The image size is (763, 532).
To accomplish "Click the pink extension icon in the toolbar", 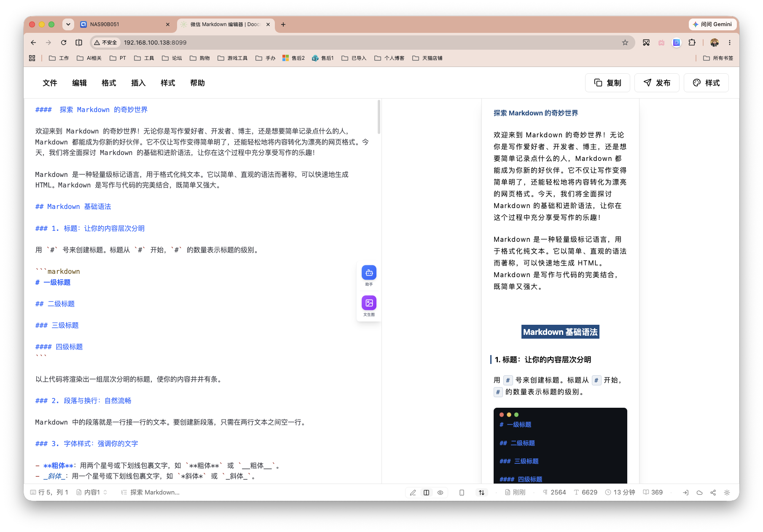I will coord(661,43).
